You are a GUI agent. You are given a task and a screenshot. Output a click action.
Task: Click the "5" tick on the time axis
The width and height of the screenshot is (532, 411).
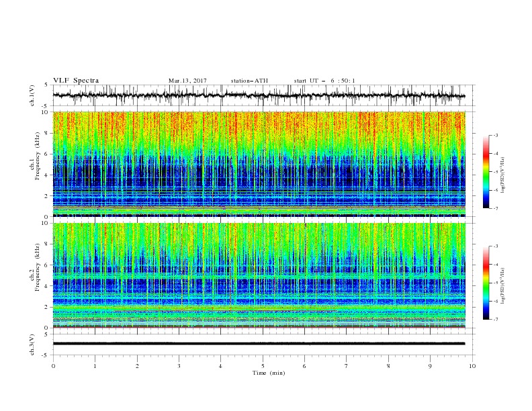point(263,366)
